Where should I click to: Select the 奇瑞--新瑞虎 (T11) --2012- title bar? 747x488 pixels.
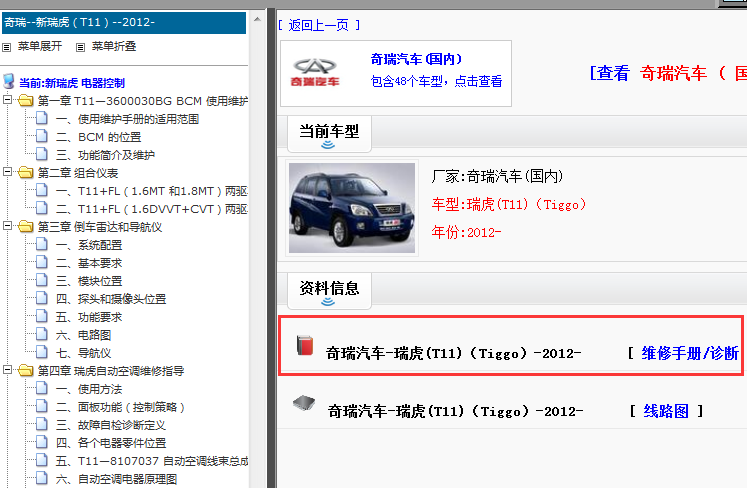(x=124, y=22)
